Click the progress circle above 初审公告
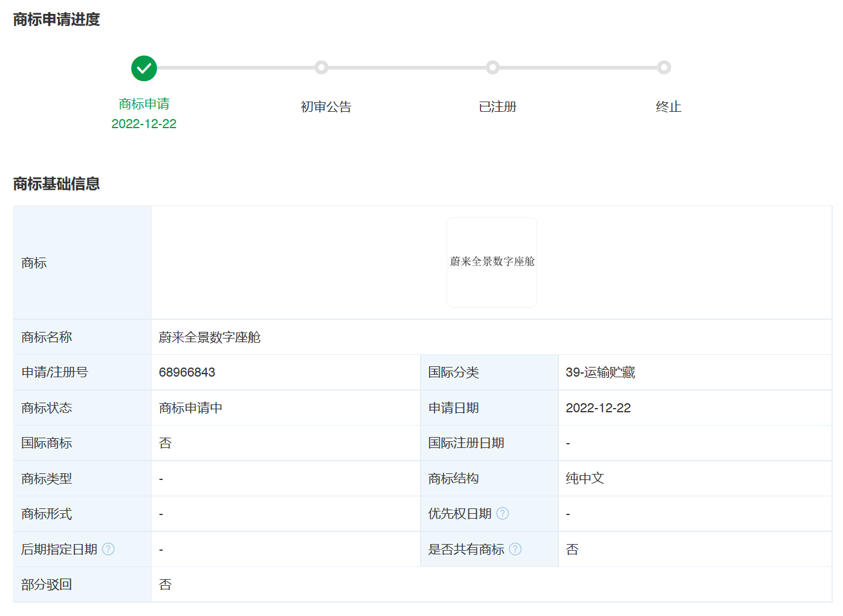The width and height of the screenshot is (843, 616). [321, 67]
